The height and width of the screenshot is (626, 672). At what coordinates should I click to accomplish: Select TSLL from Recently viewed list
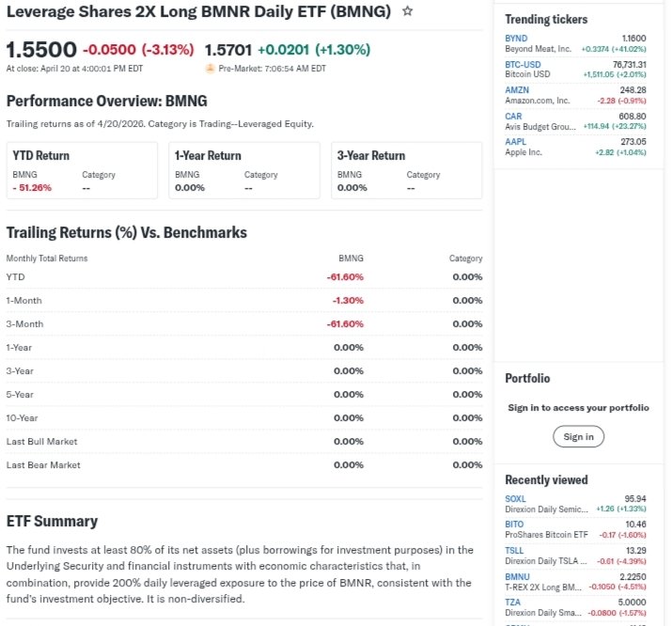[515, 550]
